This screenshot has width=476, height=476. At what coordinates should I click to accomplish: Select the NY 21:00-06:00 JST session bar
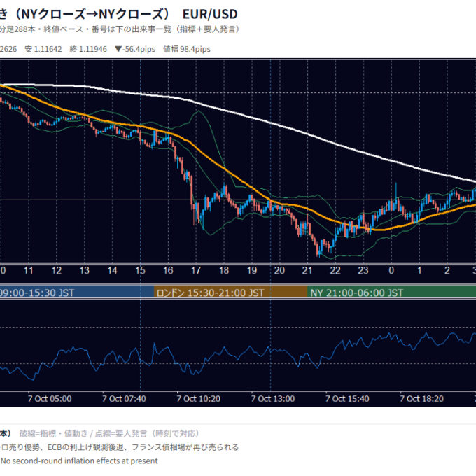pos(391,293)
